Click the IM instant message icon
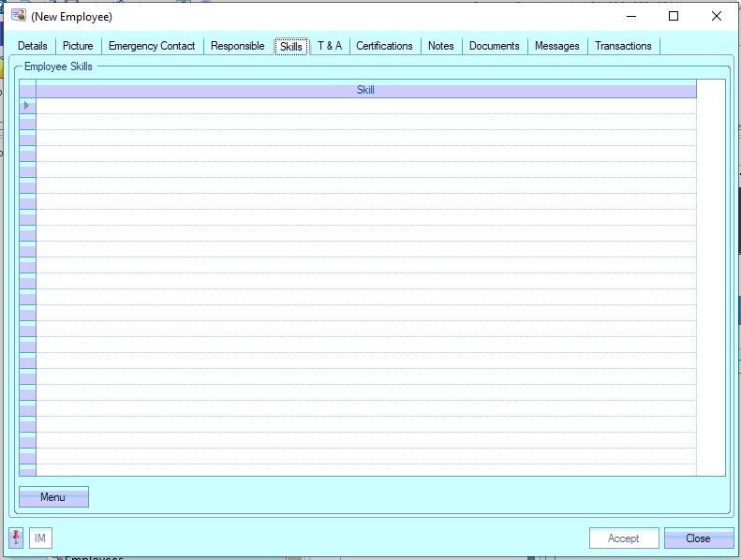The width and height of the screenshot is (741, 560). 40,538
